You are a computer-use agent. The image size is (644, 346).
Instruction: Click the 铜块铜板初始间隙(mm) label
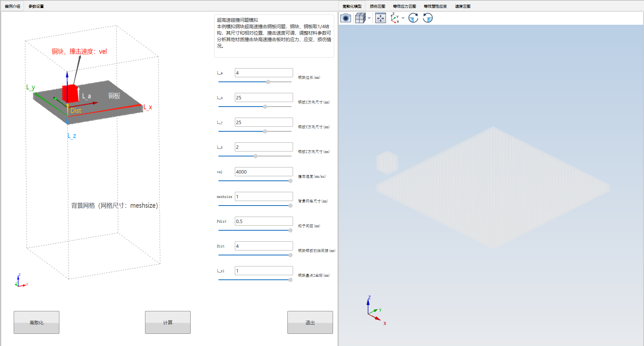click(317, 251)
